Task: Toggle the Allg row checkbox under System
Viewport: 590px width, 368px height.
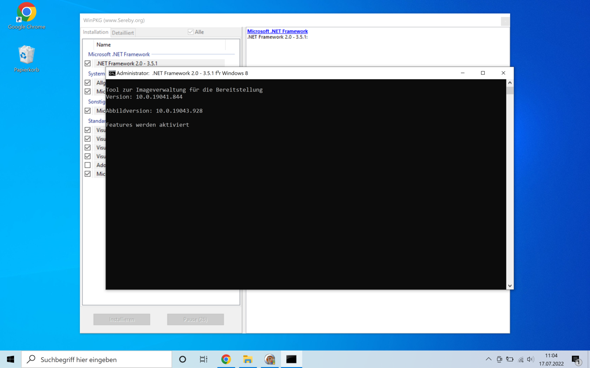Action: (x=88, y=82)
